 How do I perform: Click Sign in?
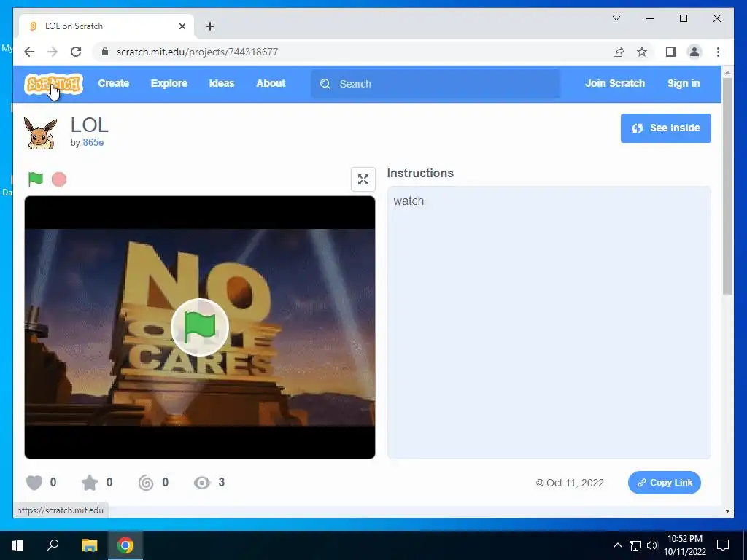click(x=684, y=83)
